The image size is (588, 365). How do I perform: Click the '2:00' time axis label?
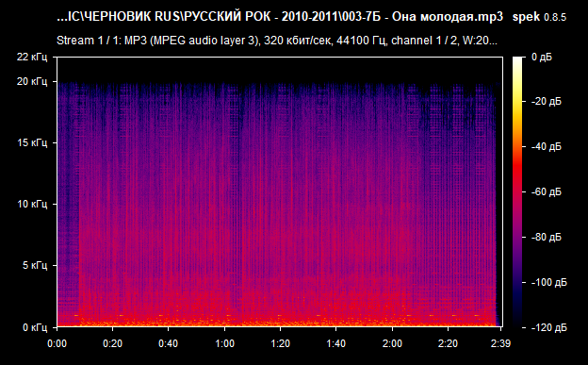click(x=392, y=343)
